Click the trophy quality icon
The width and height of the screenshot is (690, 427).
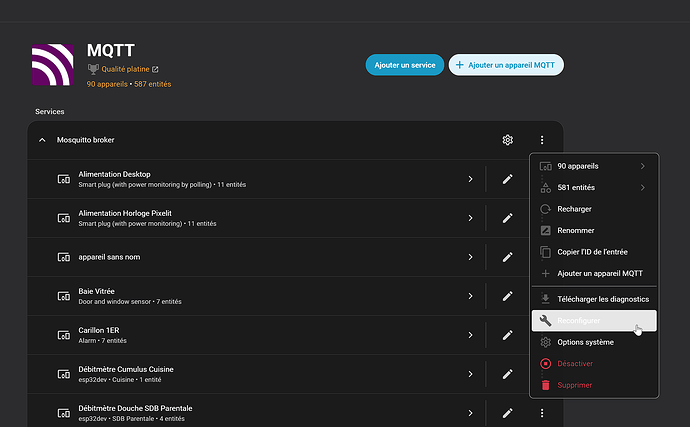tap(93, 69)
